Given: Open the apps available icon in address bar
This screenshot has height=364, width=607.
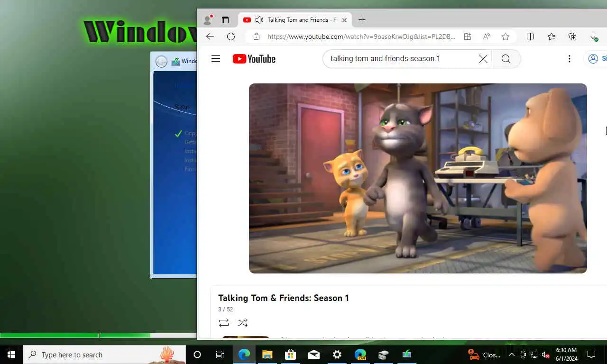Looking at the screenshot, I should coord(468,36).
